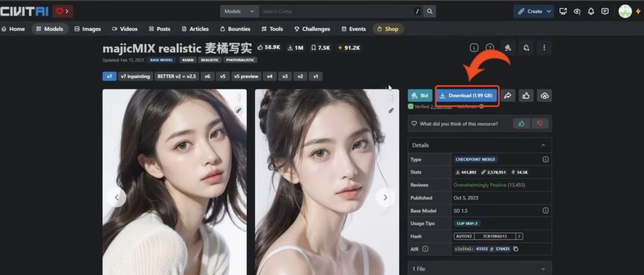Click the info icon next to AIR

tap(425, 249)
